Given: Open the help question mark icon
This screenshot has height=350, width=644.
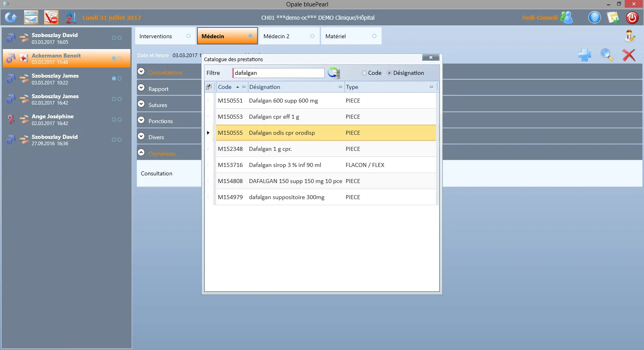Looking at the screenshot, I should click(594, 17).
